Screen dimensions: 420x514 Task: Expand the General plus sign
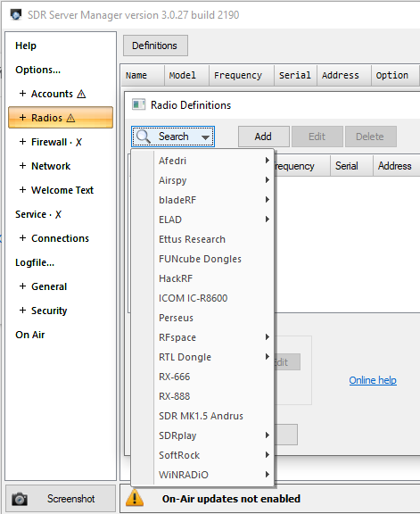[x=22, y=286]
